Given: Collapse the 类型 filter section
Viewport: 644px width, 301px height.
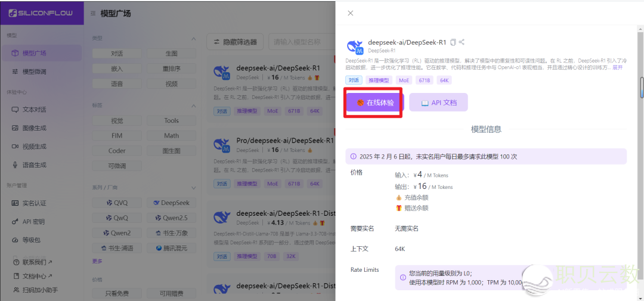Looking at the screenshot, I should (194, 39).
